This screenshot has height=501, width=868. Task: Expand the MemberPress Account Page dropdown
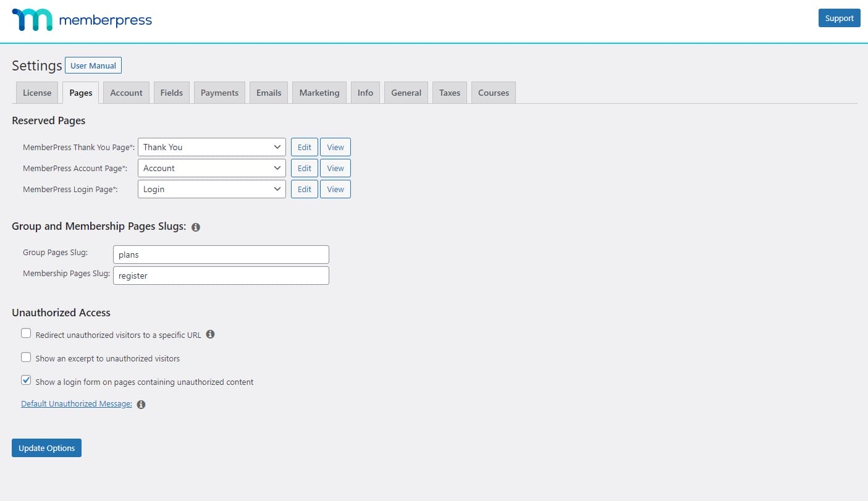point(211,168)
